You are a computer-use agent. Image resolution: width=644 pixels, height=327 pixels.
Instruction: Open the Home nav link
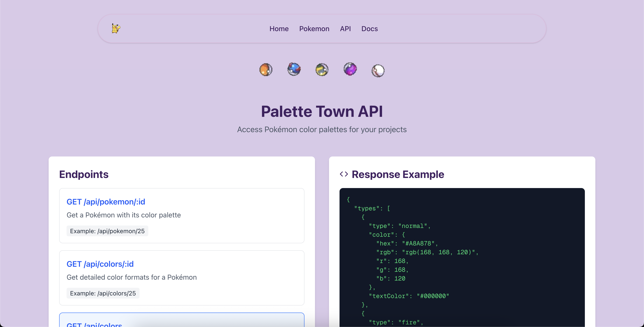pos(279,29)
